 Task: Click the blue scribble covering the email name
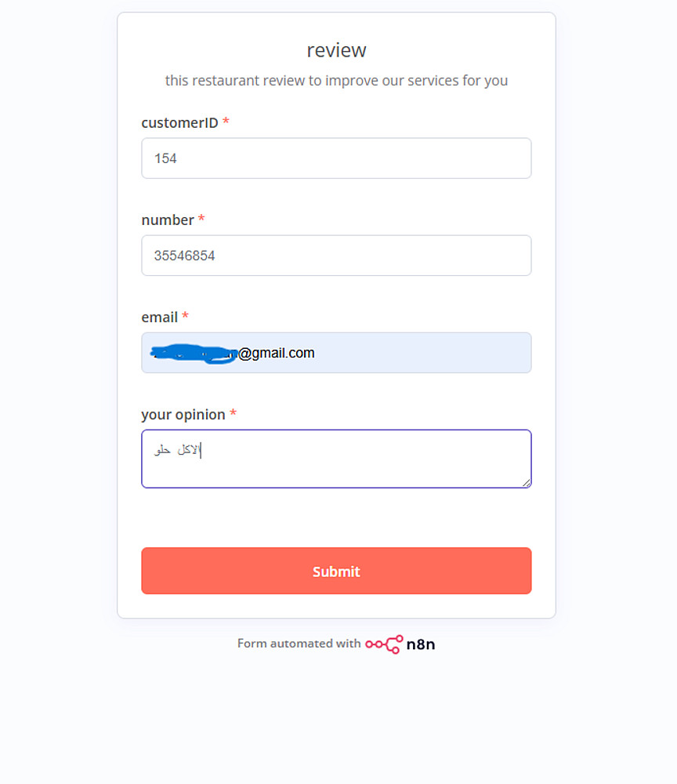pos(194,354)
